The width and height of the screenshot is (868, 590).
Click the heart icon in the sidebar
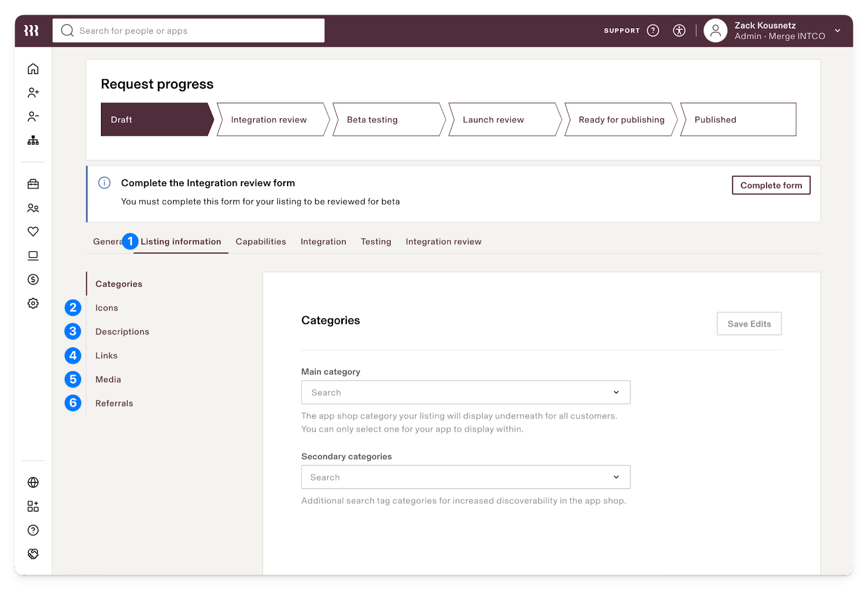[x=33, y=232]
